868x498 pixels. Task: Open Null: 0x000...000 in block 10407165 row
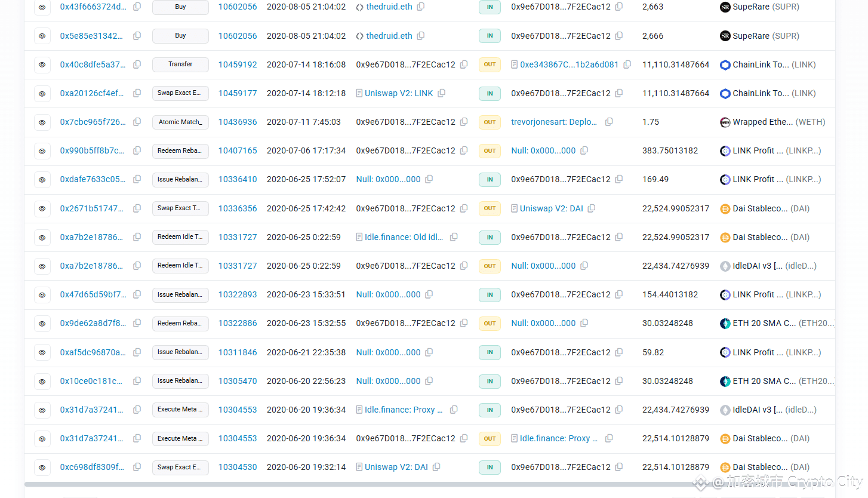coord(543,150)
